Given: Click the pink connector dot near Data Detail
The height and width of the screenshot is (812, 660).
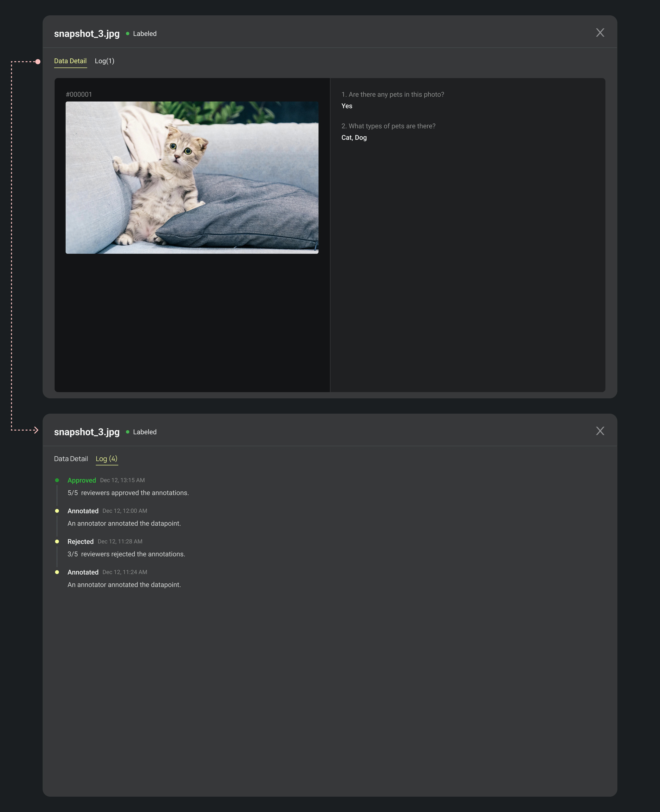Looking at the screenshot, I should pyautogui.click(x=38, y=62).
